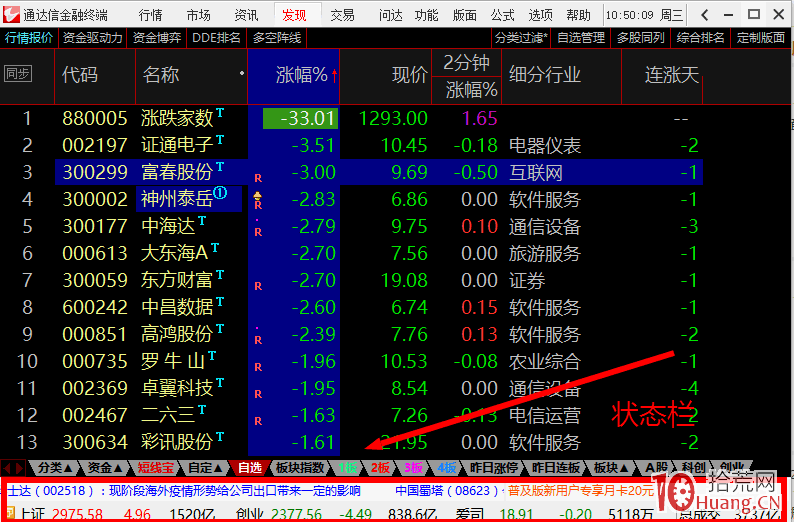Expand the 板块▲ tab menu

[611, 467]
